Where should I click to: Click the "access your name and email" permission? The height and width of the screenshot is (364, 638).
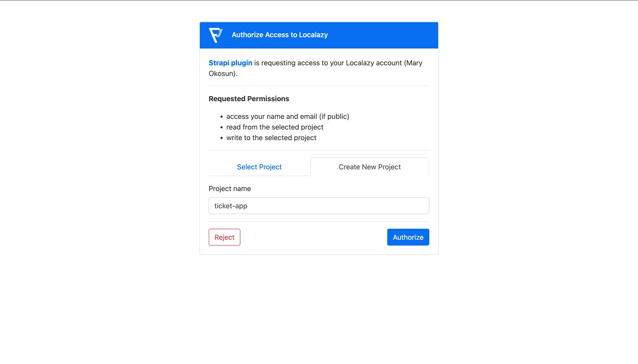287,116
